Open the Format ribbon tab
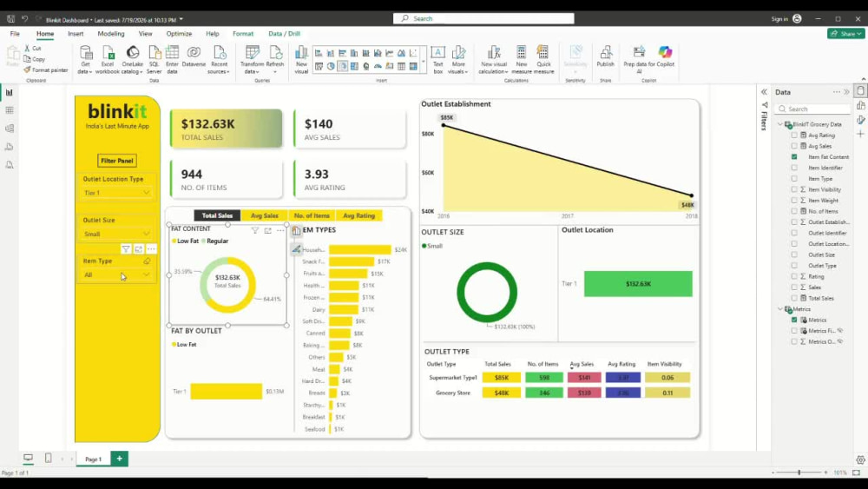Viewport: 868px width, 489px height. point(243,34)
